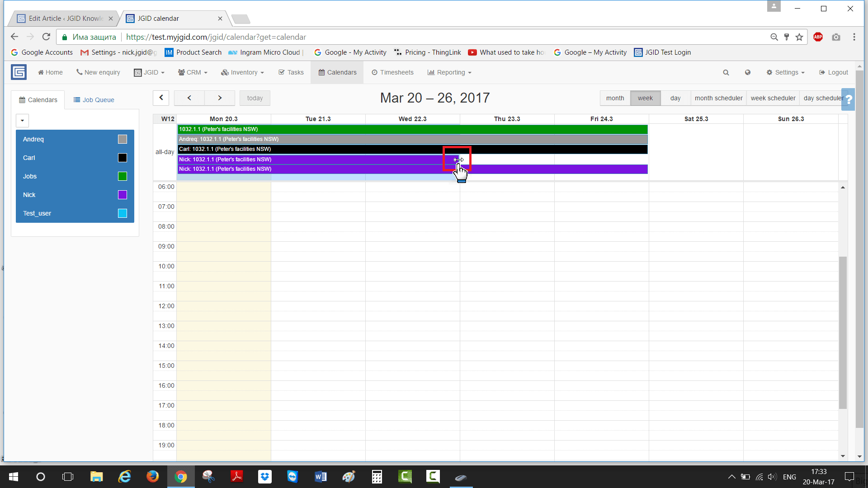Reload the page with refresh icon
Viewport: 868px width, 488px height.
(x=46, y=37)
